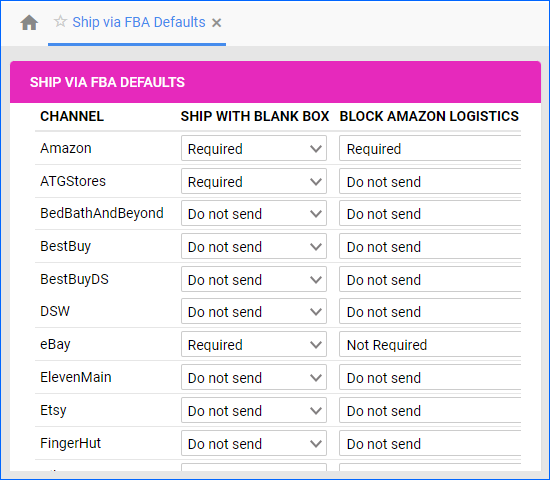550x480 pixels.
Task: Go to the home icon
Action: 29,23
